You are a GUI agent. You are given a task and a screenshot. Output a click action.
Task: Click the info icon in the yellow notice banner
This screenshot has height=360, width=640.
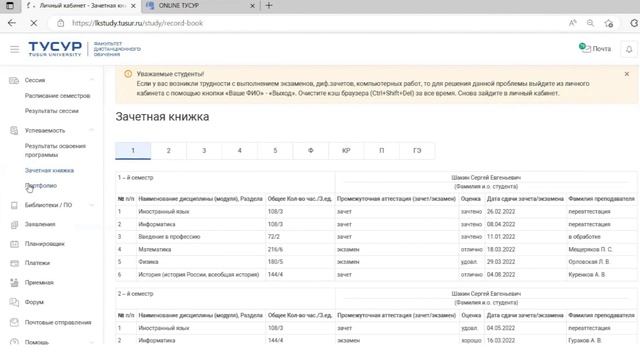point(128,74)
